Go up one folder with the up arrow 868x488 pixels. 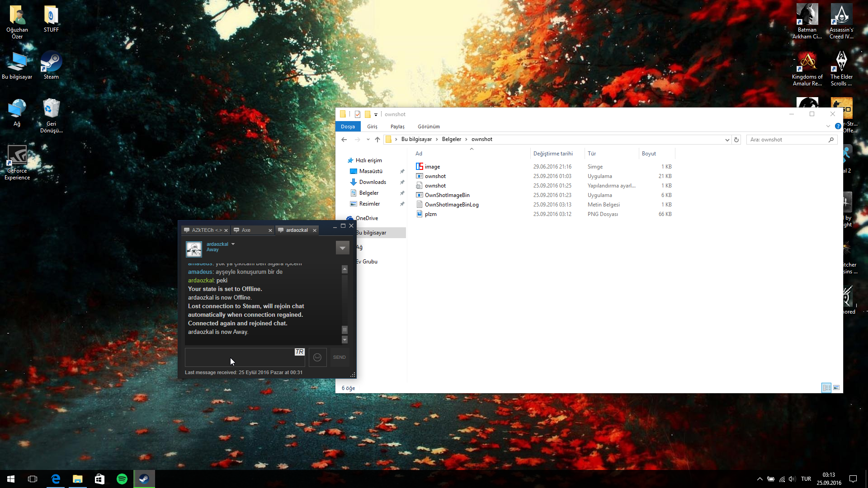click(377, 140)
